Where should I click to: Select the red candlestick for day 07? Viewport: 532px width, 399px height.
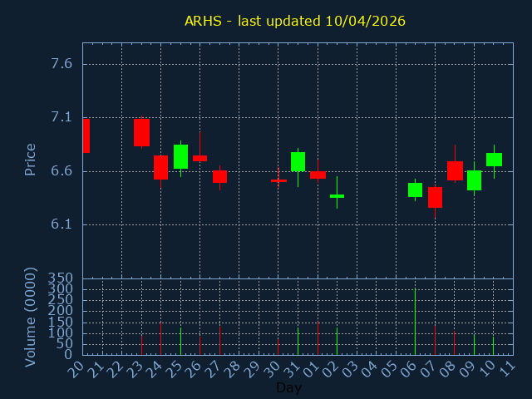point(435,197)
